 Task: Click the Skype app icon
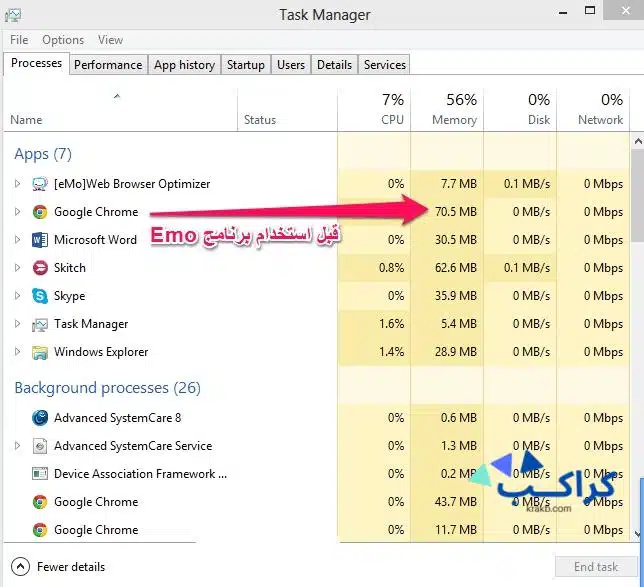[x=40, y=296]
